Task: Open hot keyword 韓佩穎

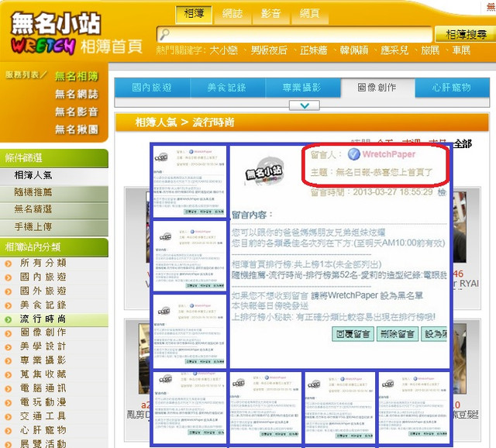Action: [x=354, y=50]
